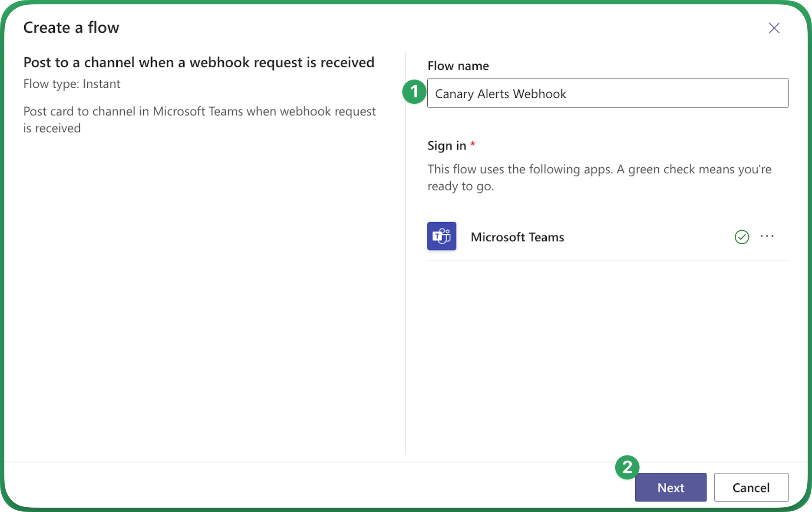Click the 'Sign in' section heading
This screenshot has height=512, width=812.
[x=447, y=146]
